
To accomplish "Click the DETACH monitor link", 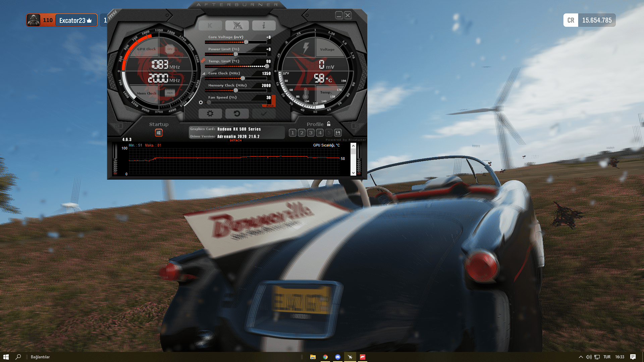I will click(235, 140).
